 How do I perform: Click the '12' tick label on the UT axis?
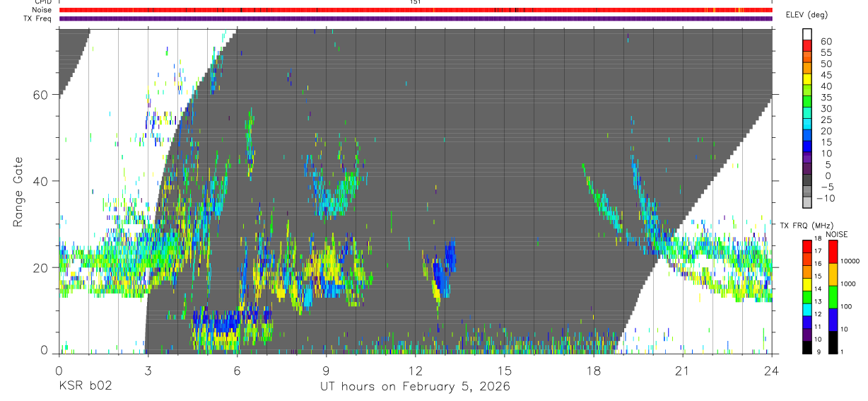pos(415,370)
